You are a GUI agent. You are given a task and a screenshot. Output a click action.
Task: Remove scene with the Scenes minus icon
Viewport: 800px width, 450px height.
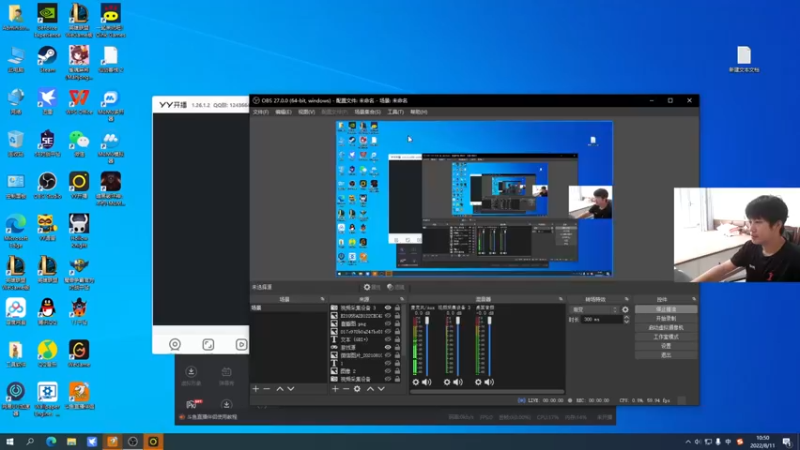point(266,389)
